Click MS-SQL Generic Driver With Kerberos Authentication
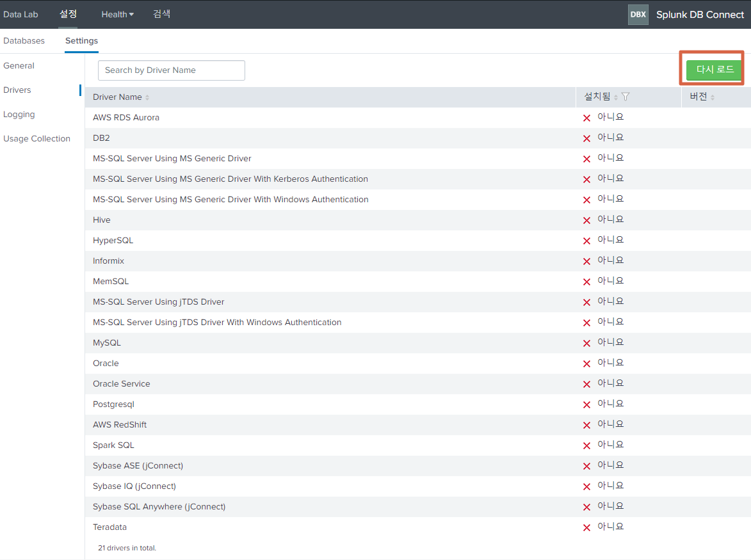751x560 pixels. click(230, 179)
